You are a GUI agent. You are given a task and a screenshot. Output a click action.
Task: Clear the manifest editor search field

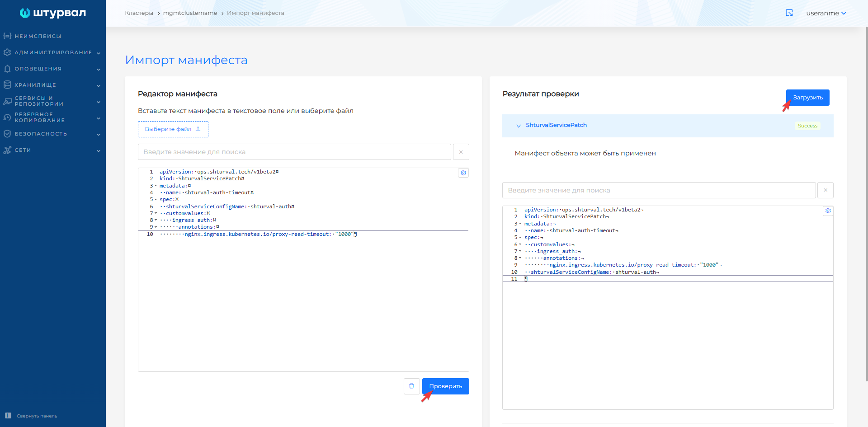461,152
